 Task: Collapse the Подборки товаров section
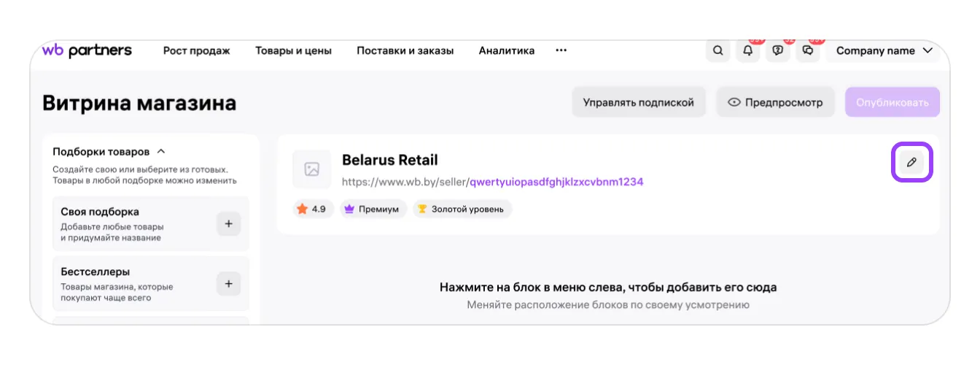click(x=161, y=152)
